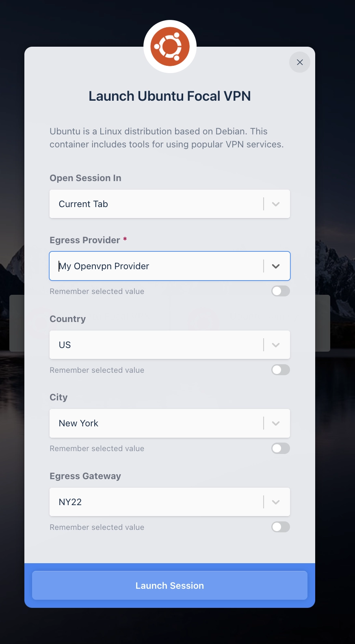Screen dimensions: 355x644
Task: Expand the Open Session In chevron
Action: pyautogui.click(x=276, y=204)
